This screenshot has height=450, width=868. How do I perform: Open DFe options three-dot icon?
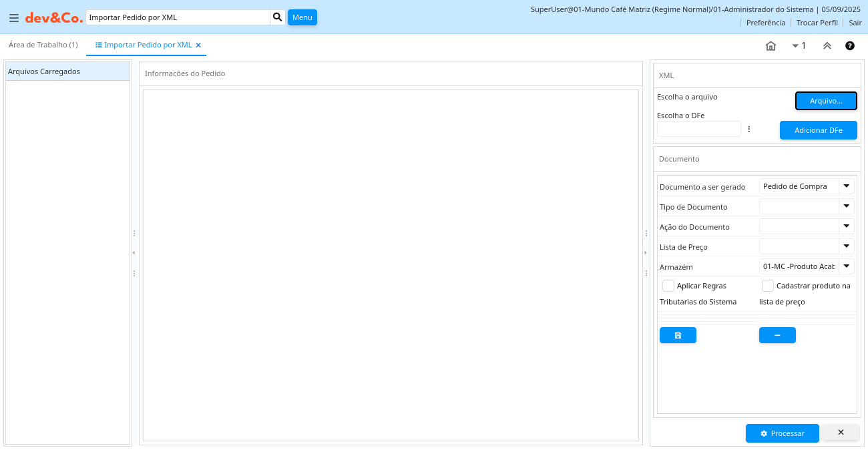tap(749, 129)
